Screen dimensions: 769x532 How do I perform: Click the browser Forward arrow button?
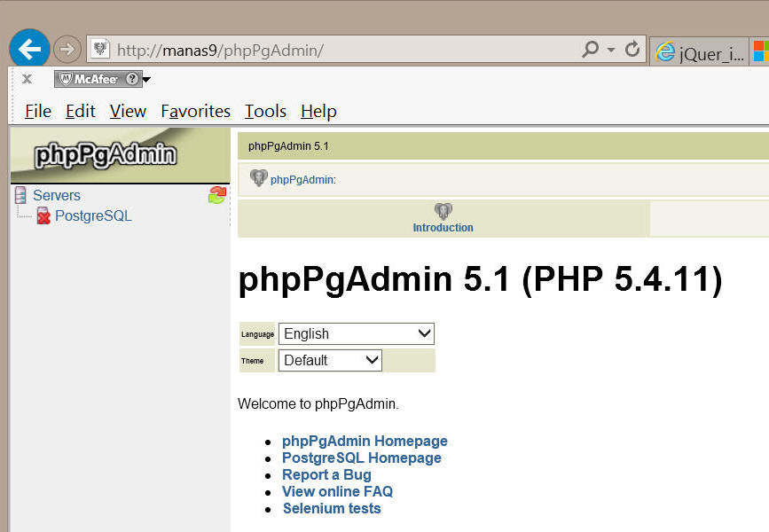click(67, 49)
